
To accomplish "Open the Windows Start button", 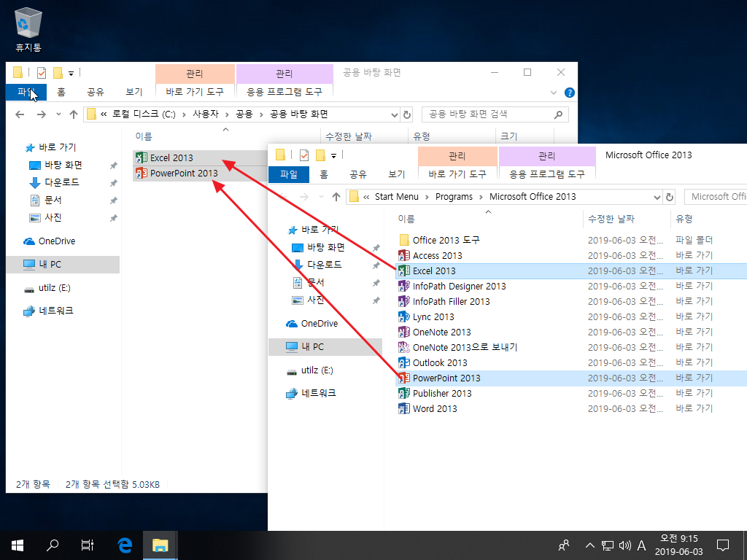I will click(18, 545).
